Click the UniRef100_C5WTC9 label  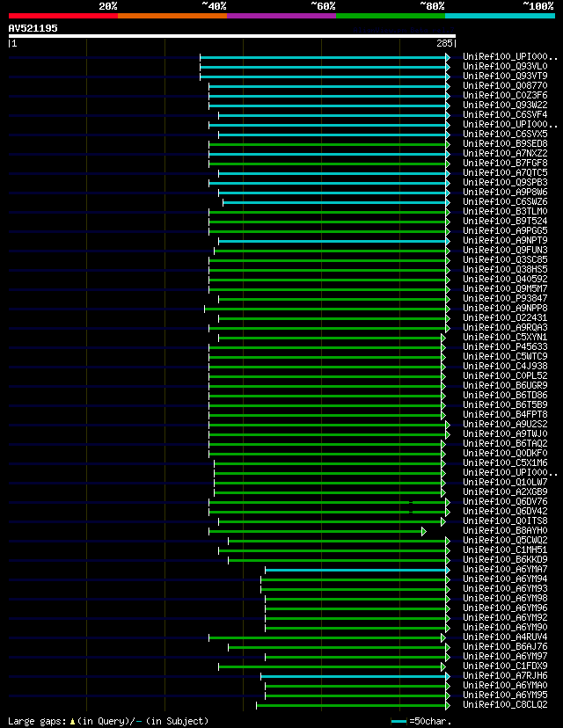(505, 357)
